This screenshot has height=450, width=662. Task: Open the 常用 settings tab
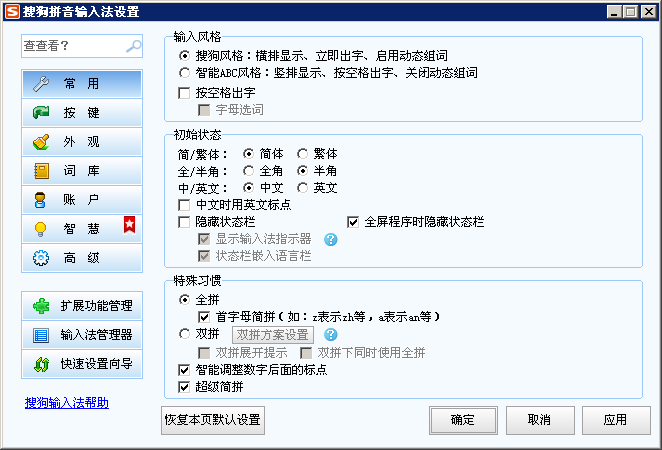coord(81,84)
